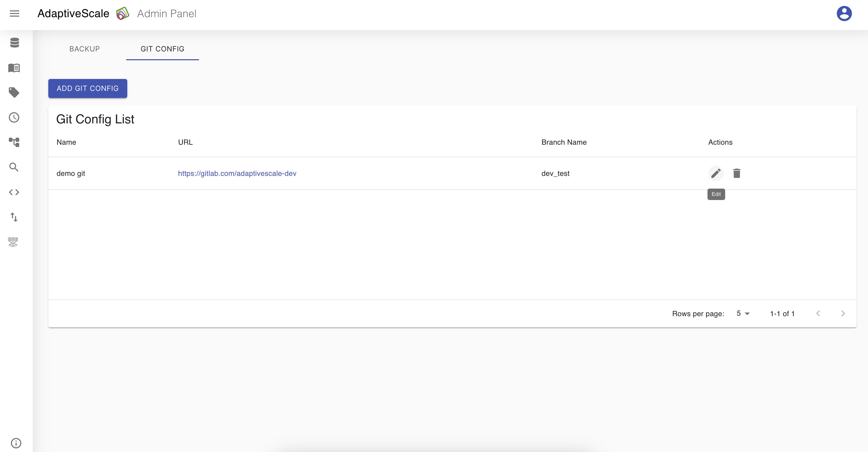Open the stacked nodes sidebar icon above info
The image size is (868, 452).
point(13,242)
